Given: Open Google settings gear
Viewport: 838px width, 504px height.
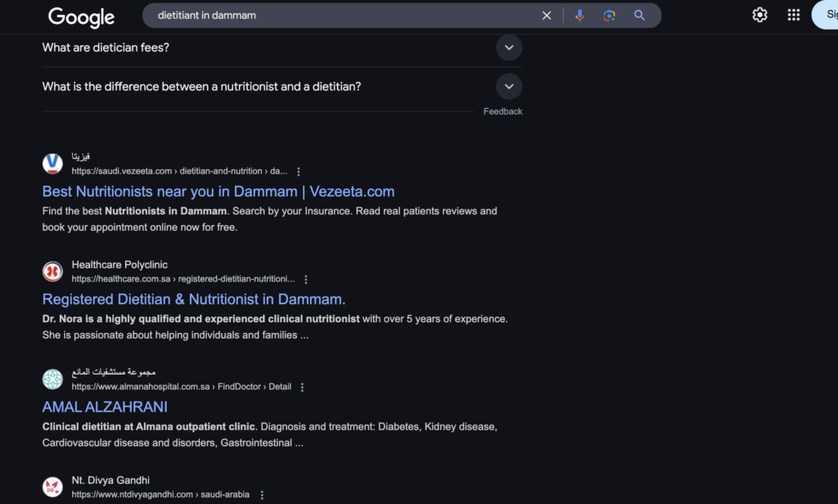Looking at the screenshot, I should coord(759,15).
